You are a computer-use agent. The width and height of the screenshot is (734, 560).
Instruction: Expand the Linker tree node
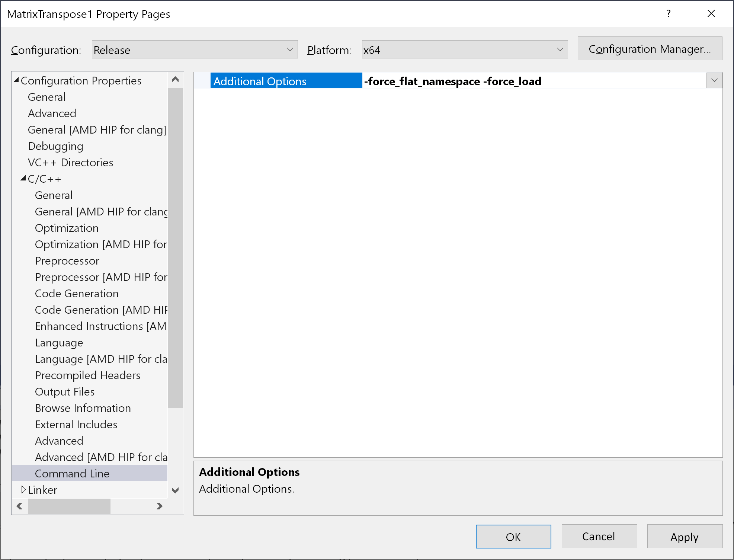[23, 490]
